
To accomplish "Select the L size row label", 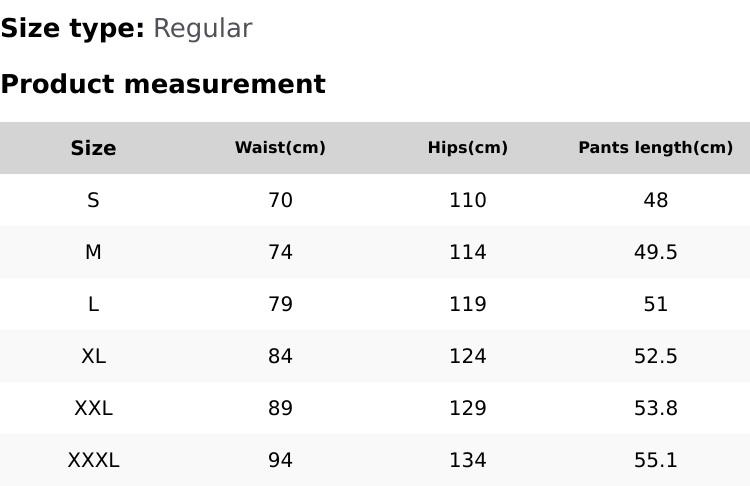I will pyautogui.click(x=93, y=304).
